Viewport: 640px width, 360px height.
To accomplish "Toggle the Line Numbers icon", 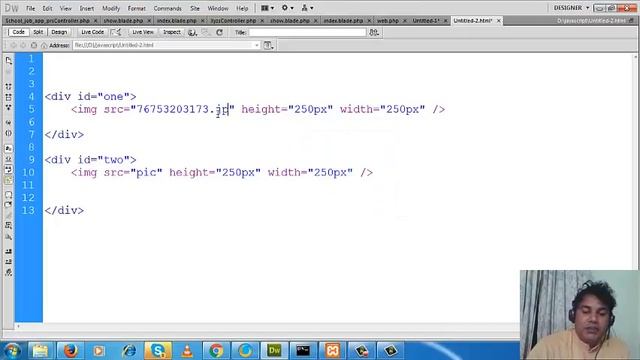I will click(x=9, y=149).
